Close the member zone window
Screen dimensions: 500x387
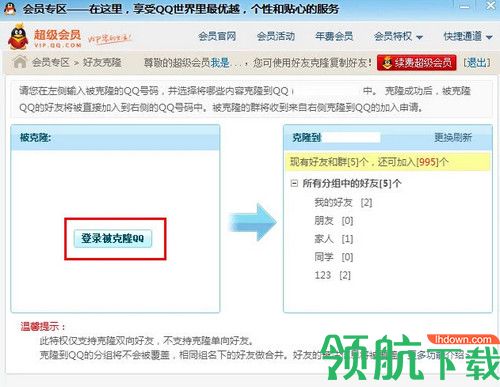tap(491, 6)
